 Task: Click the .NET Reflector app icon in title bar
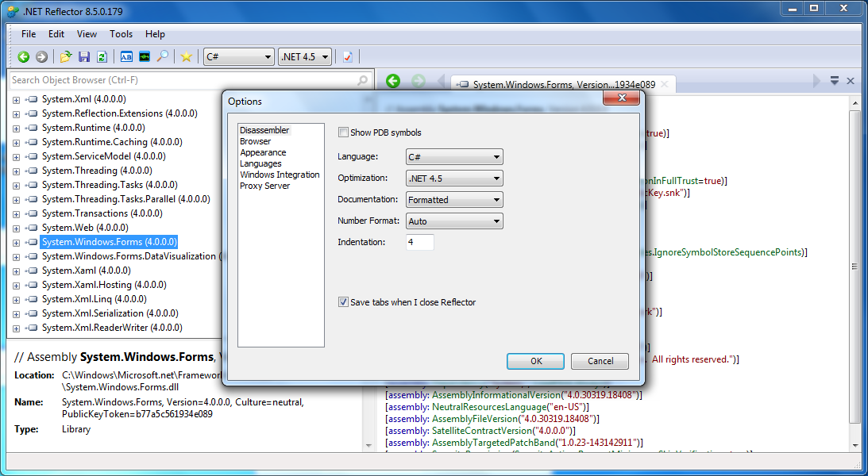pos(13,11)
